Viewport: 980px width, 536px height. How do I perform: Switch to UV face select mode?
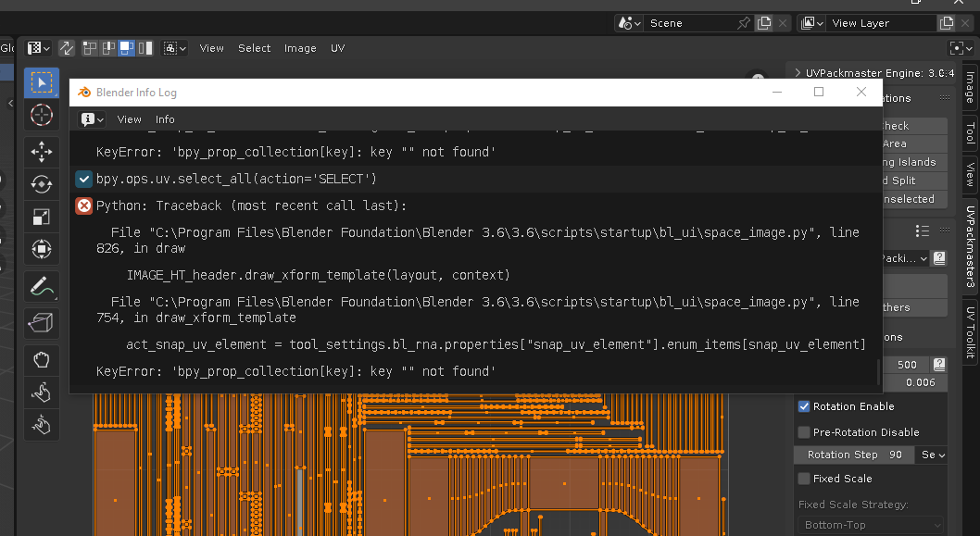127,48
